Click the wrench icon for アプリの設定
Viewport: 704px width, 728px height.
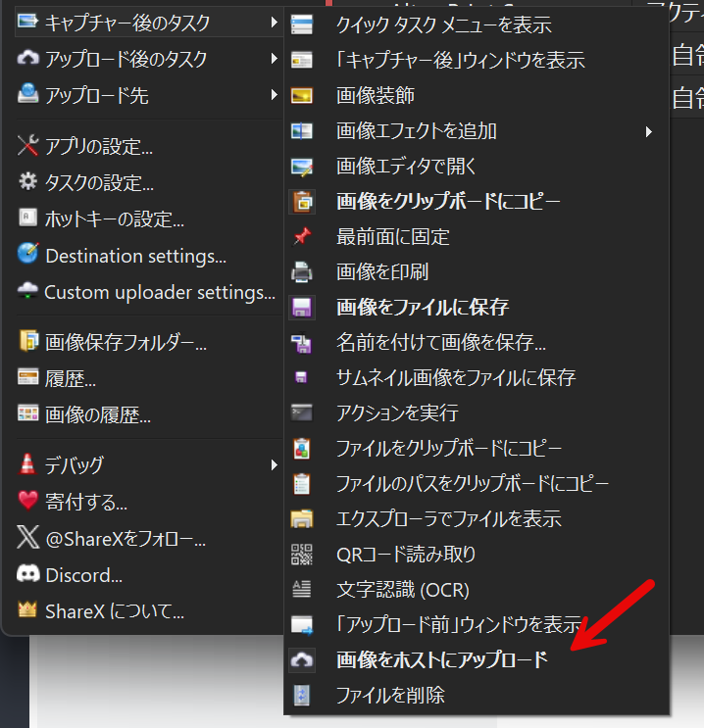click(27, 147)
